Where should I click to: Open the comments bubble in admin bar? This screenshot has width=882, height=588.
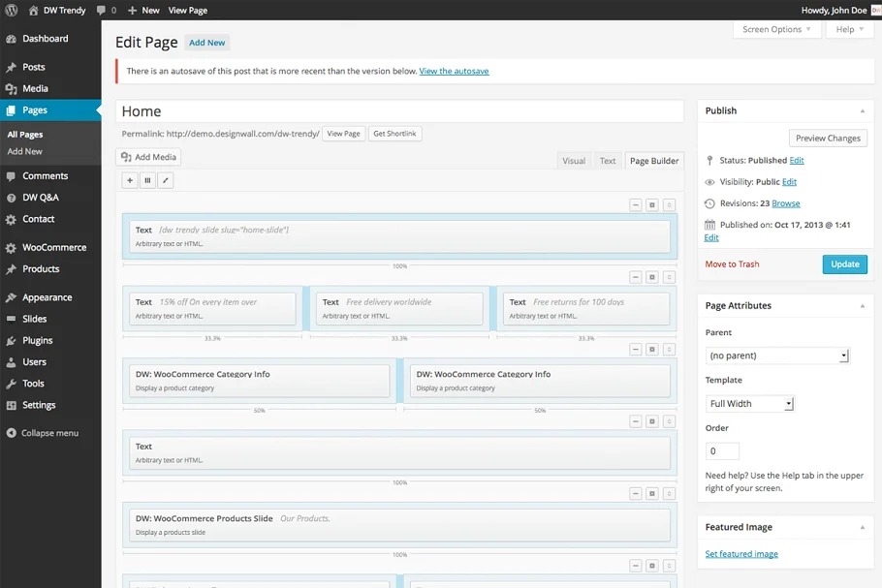click(105, 10)
